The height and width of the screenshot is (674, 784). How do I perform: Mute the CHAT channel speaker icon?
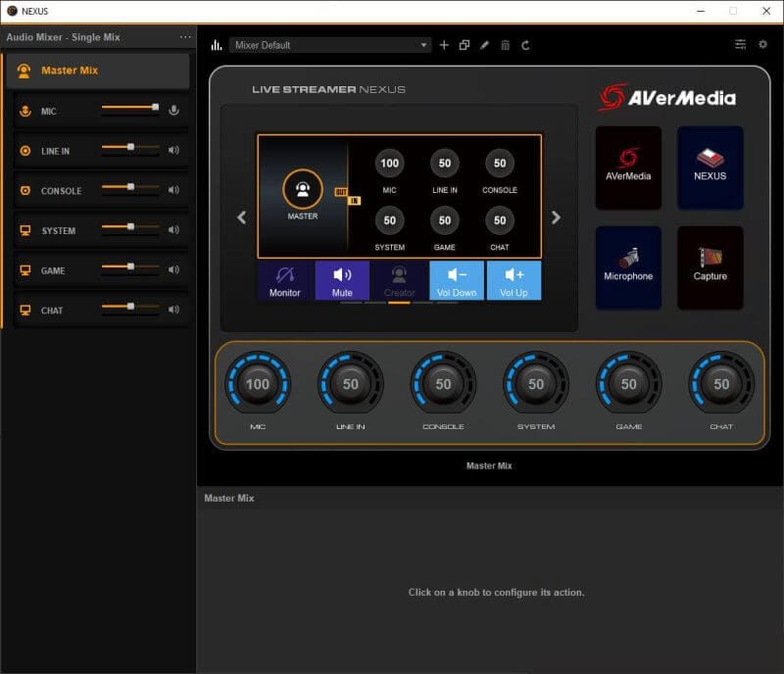point(174,310)
